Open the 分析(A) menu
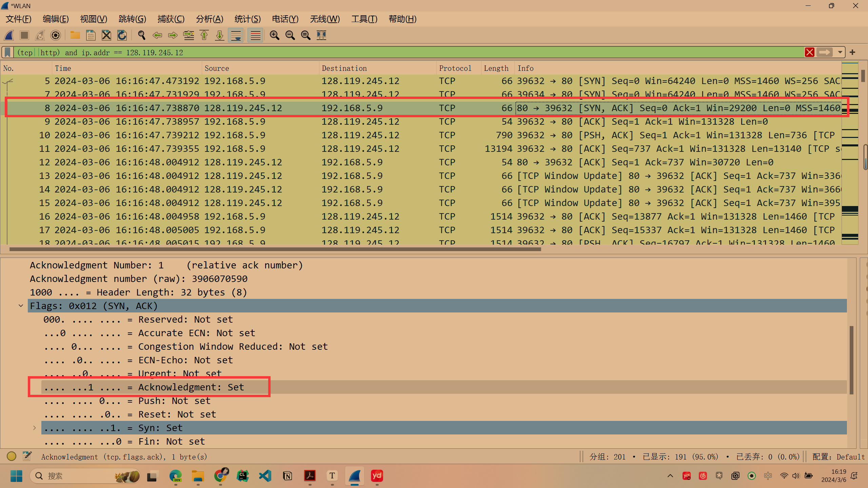This screenshot has width=868, height=488. (x=209, y=19)
